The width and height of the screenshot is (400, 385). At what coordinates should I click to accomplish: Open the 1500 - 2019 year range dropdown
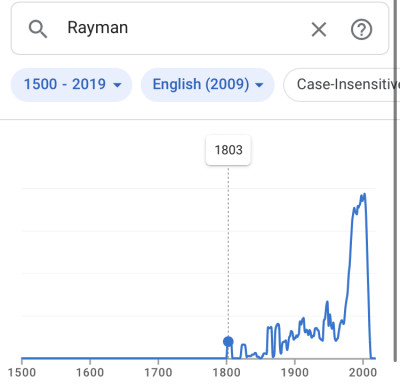[x=72, y=85]
